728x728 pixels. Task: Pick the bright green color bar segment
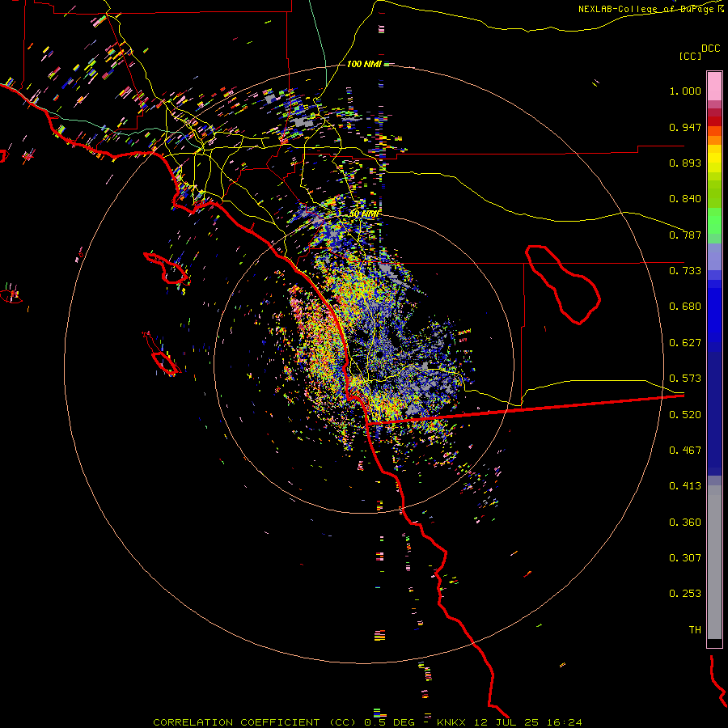(x=714, y=221)
